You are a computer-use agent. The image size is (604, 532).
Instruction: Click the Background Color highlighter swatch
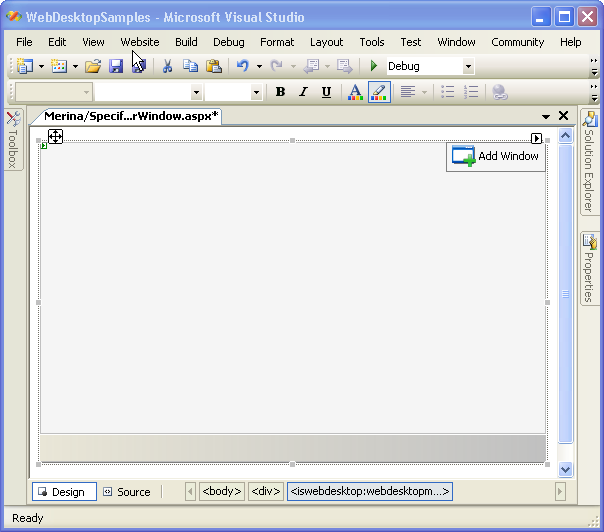tap(379, 92)
